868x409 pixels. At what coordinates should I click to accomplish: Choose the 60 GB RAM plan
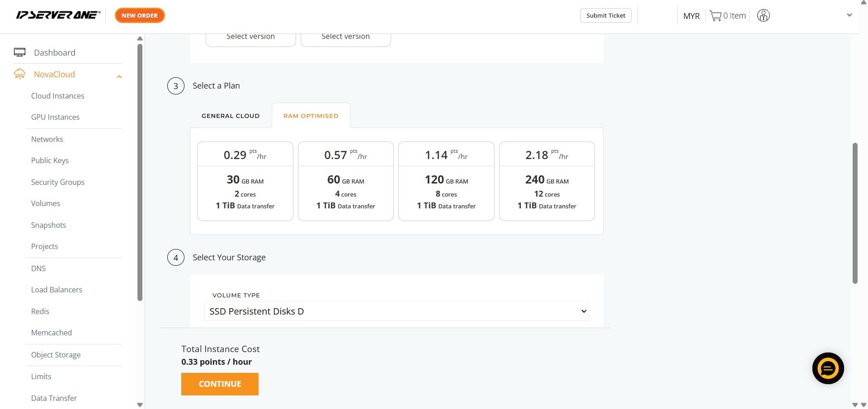click(x=345, y=181)
